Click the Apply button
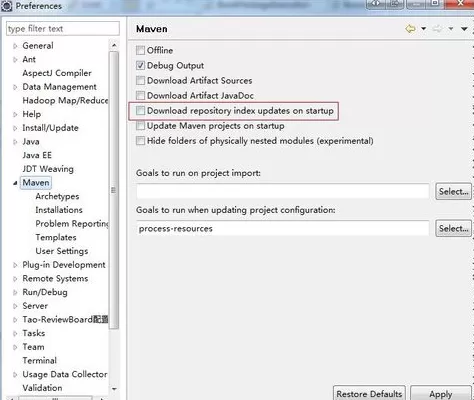 coord(441,393)
